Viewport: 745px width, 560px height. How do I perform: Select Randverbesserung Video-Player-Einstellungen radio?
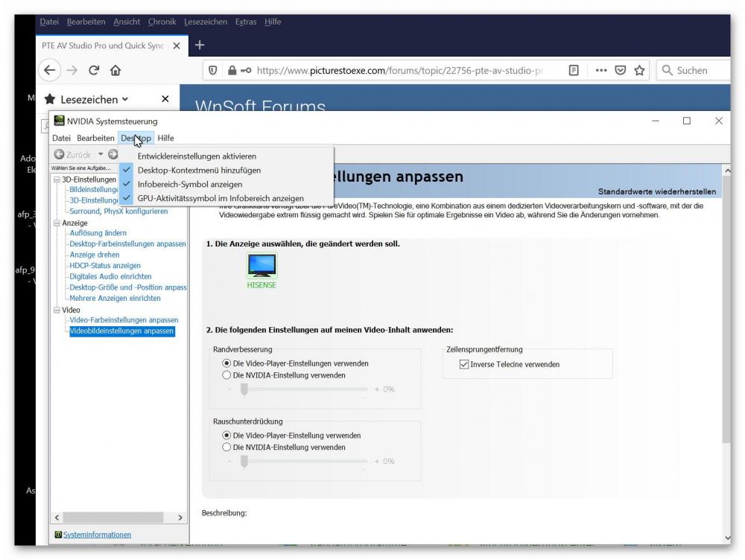click(226, 363)
